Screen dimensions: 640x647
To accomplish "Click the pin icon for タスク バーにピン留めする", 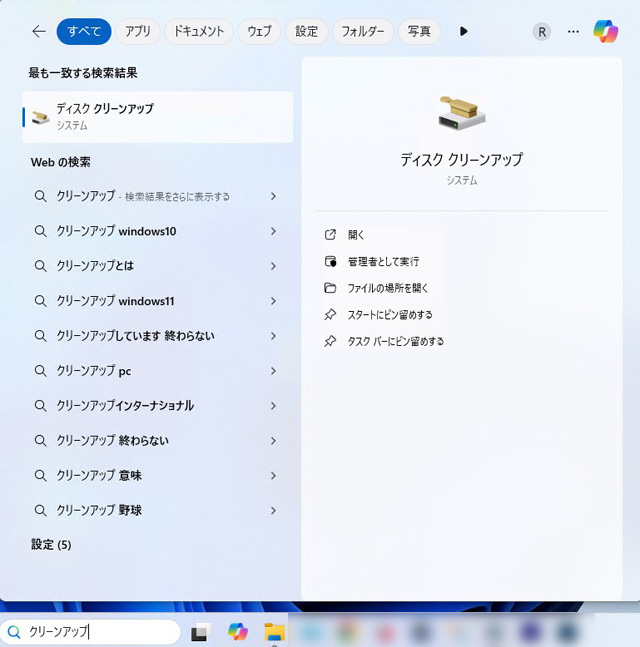I will point(330,341).
